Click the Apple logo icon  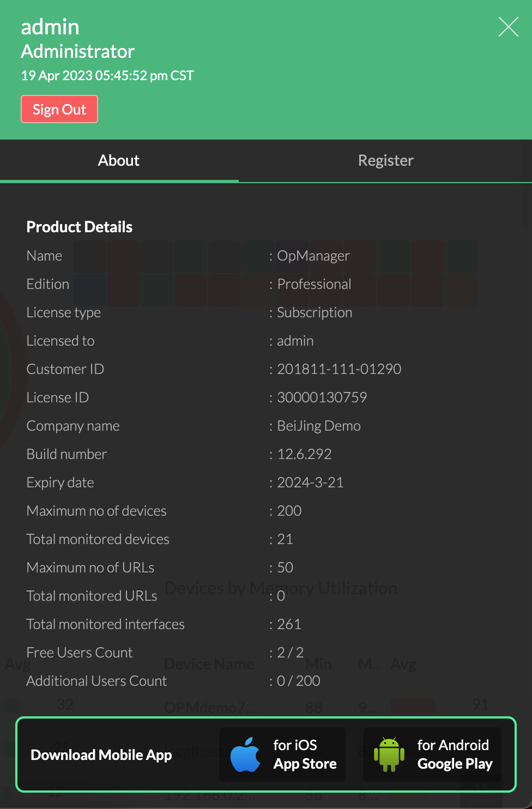(x=245, y=754)
